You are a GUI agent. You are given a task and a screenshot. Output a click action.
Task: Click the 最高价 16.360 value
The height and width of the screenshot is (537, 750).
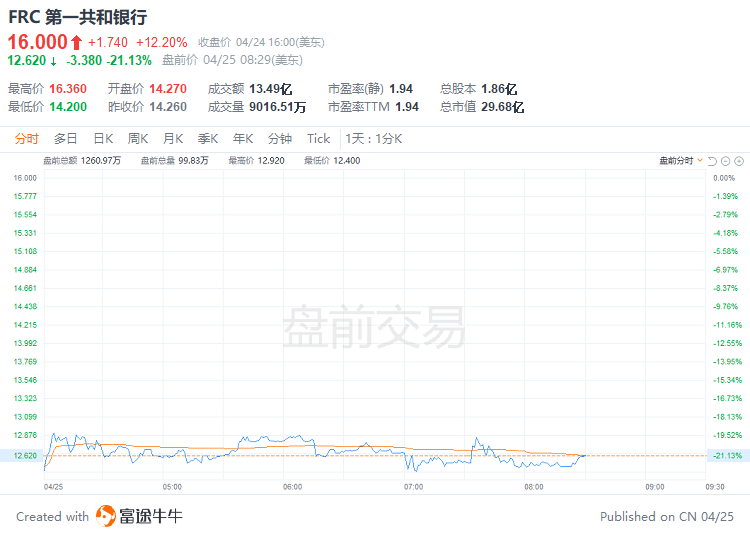point(68,89)
